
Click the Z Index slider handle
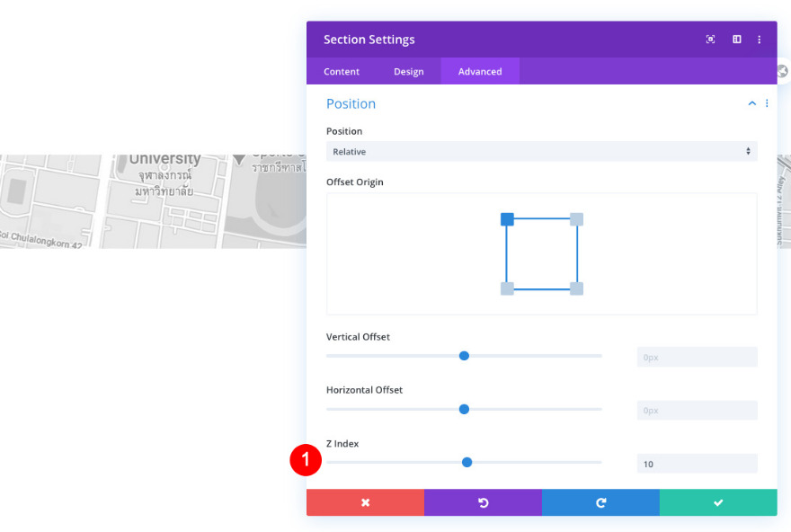467,462
